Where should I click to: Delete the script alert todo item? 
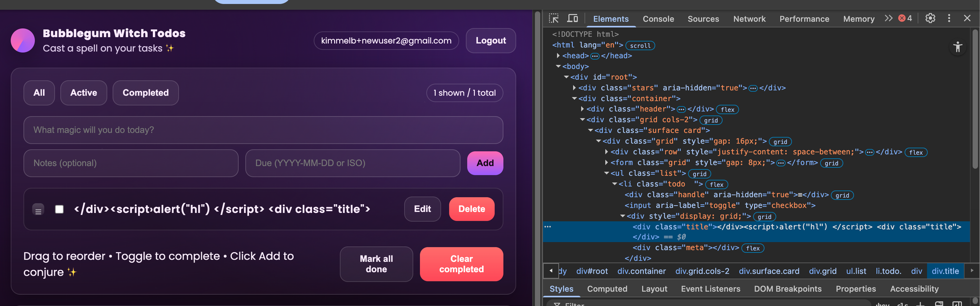(x=472, y=209)
